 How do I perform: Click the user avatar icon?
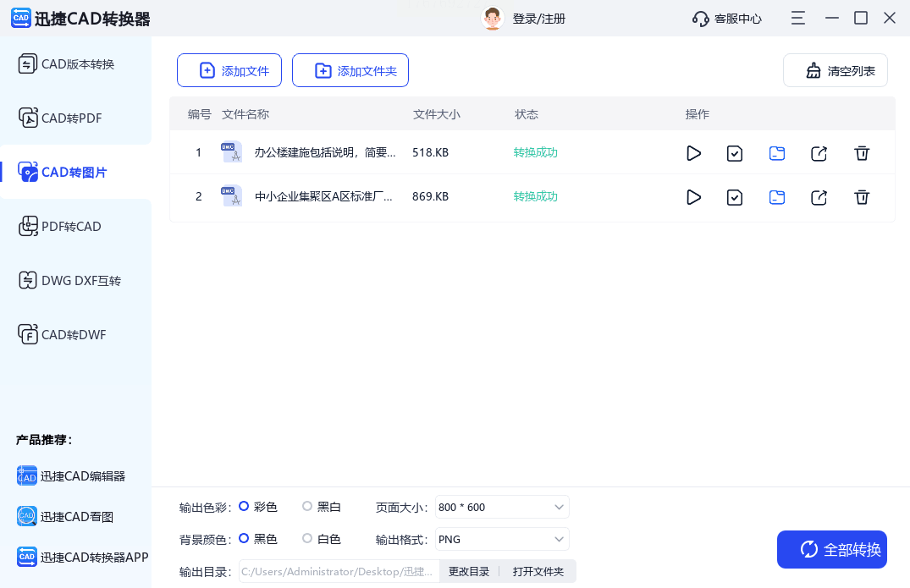point(492,18)
